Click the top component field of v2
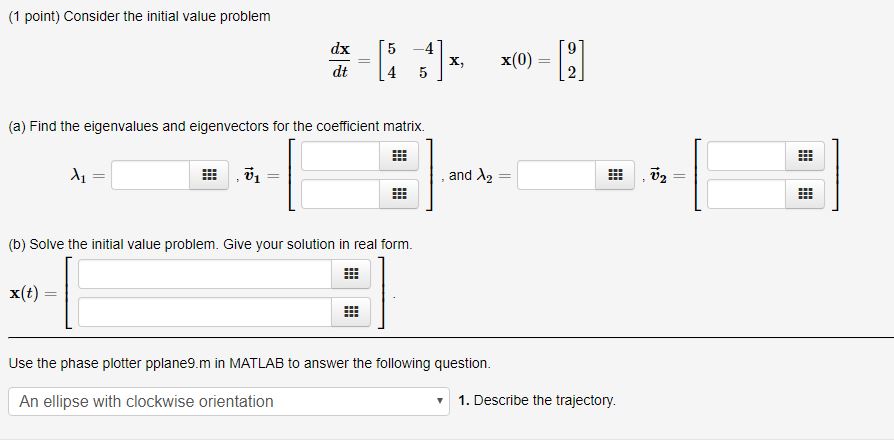This screenshot has width=894, height=448. (x=746, y=156)
